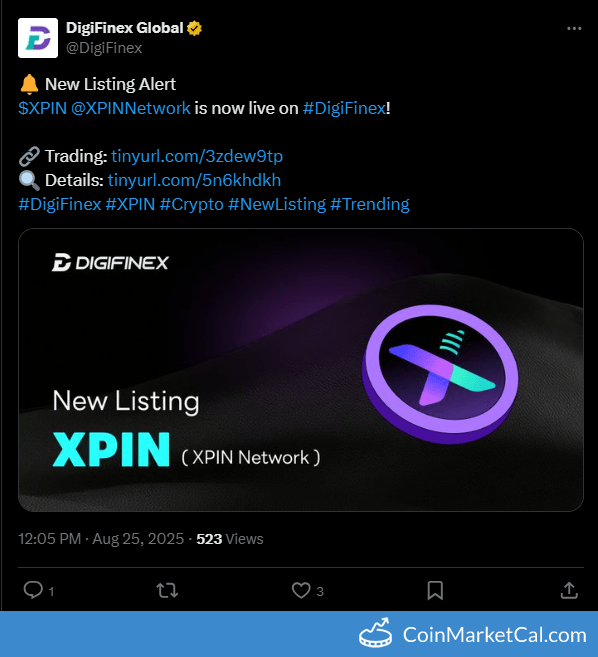Click the repost arrows icon
This screenshot has width=598, height=657.
(x=167, y=590)
